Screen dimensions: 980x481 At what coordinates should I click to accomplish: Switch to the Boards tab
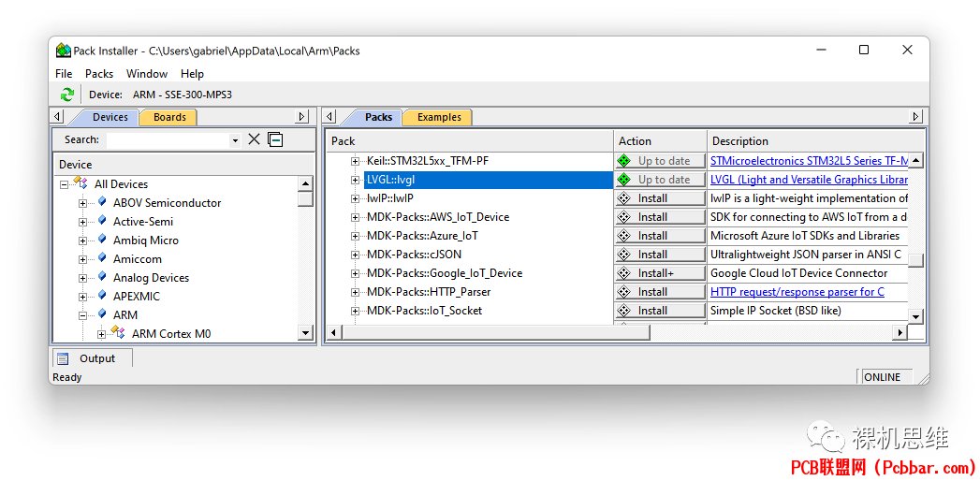[169, 117]
